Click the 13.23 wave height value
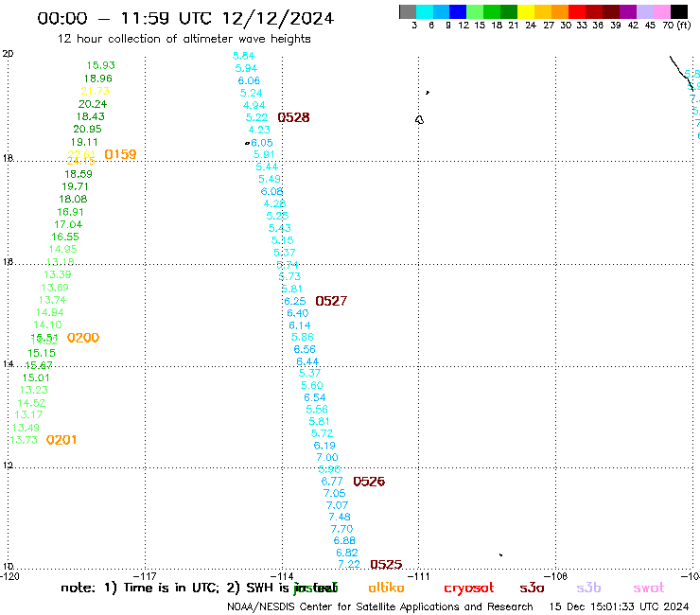 (x=34, y=391)
